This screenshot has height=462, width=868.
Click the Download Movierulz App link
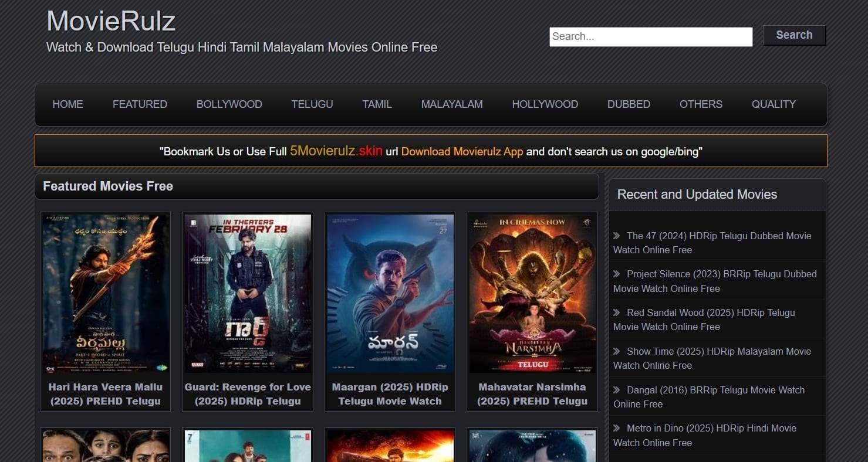pos(462,151)
